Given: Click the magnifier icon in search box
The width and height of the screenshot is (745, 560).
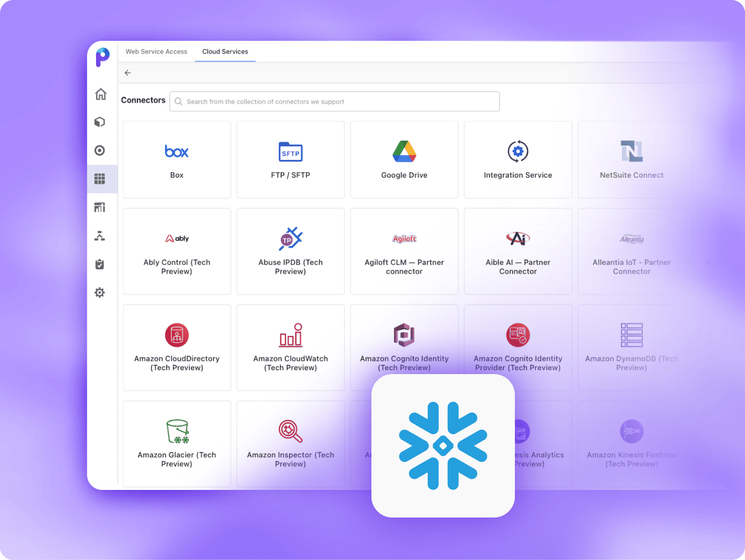Looking at the screenshot, I should pos(179,102).
